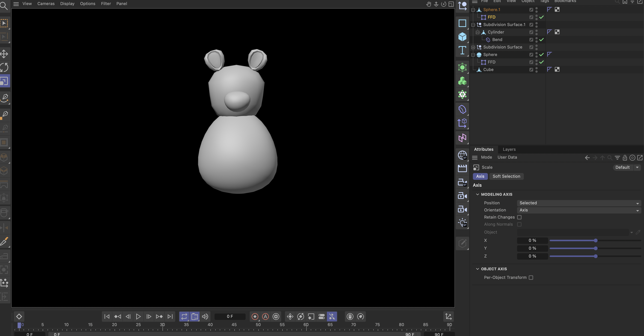Viewport: 644px width, 336px height.
Task: Select the Move tool in the left toolbar
Action: tap(4, 54)
